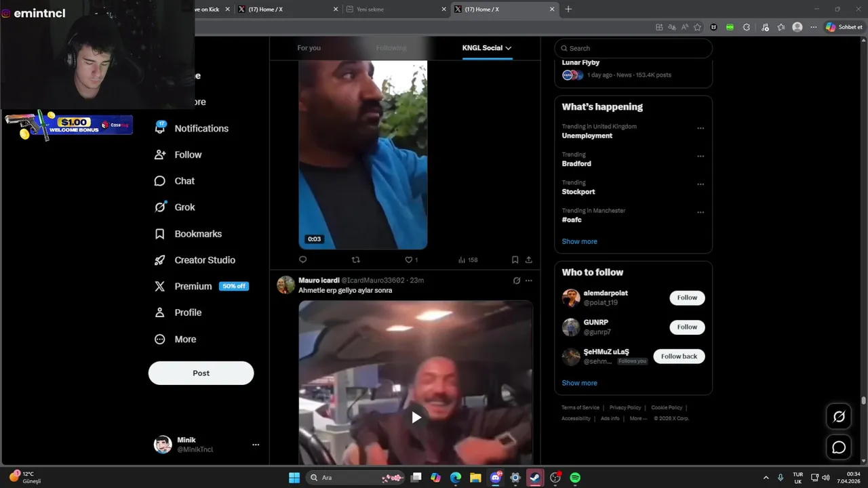Screen dimensions: 868x488
Task: Open the Sohbet et Copilot button
Action: pyautogui.click(x=844, y=27)
